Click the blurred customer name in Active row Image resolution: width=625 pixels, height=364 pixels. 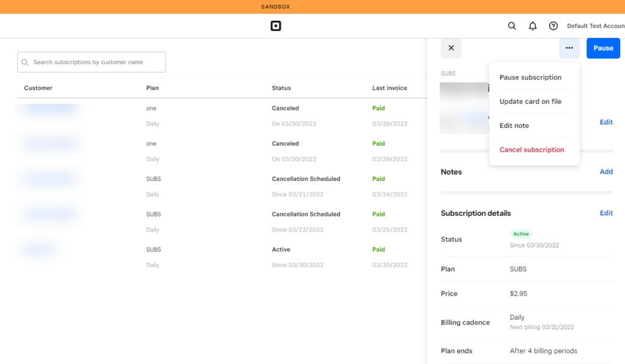tap(38, 250)
